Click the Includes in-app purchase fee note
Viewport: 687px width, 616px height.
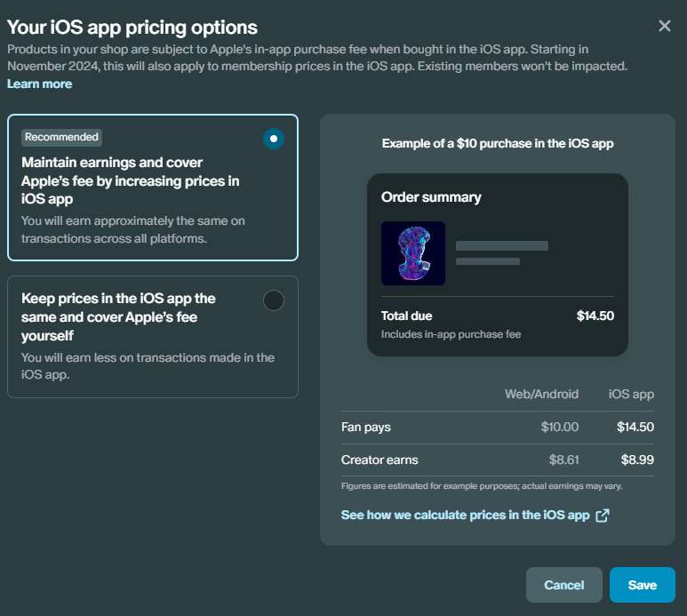[x=451, y=334]
